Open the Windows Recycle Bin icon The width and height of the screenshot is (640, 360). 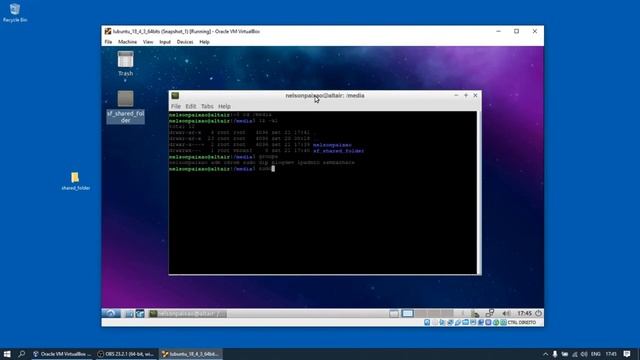[x=15, y=12]
